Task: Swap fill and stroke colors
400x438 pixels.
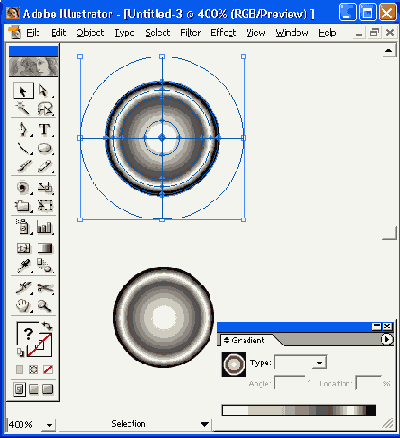Action: (47, 326)
